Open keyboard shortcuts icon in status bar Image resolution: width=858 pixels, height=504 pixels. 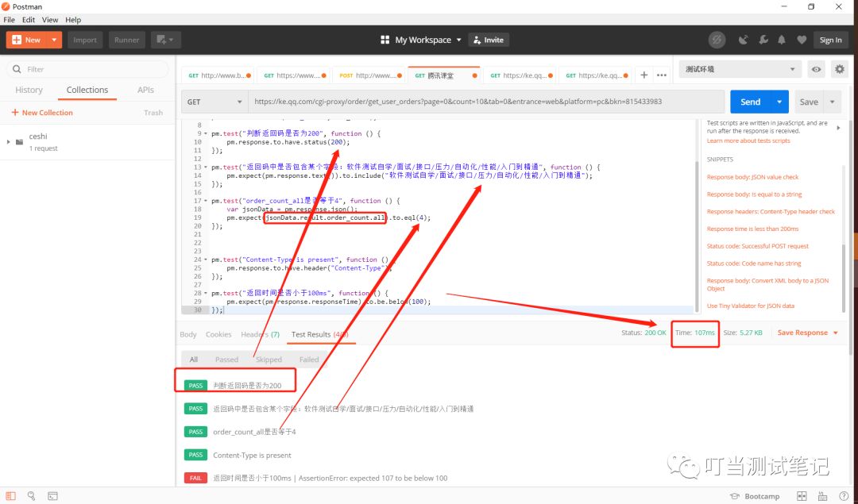click(822, 496)
